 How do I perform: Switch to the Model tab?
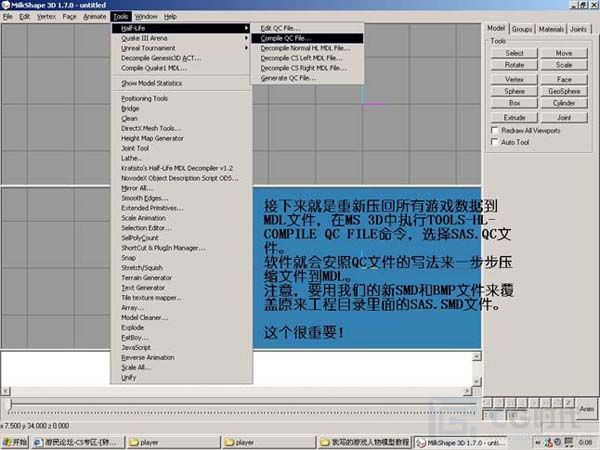pyautogui.click(x=496, y=28)
